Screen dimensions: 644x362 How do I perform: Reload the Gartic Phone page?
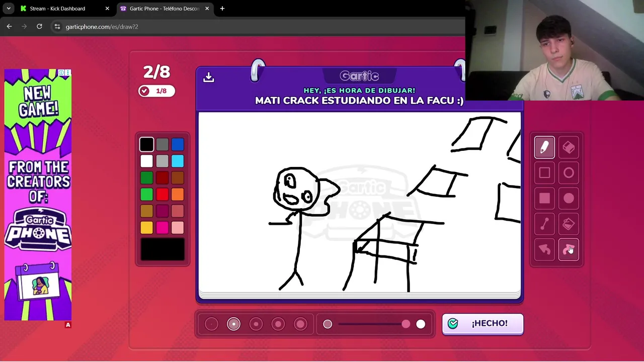(x=39, y=27)
